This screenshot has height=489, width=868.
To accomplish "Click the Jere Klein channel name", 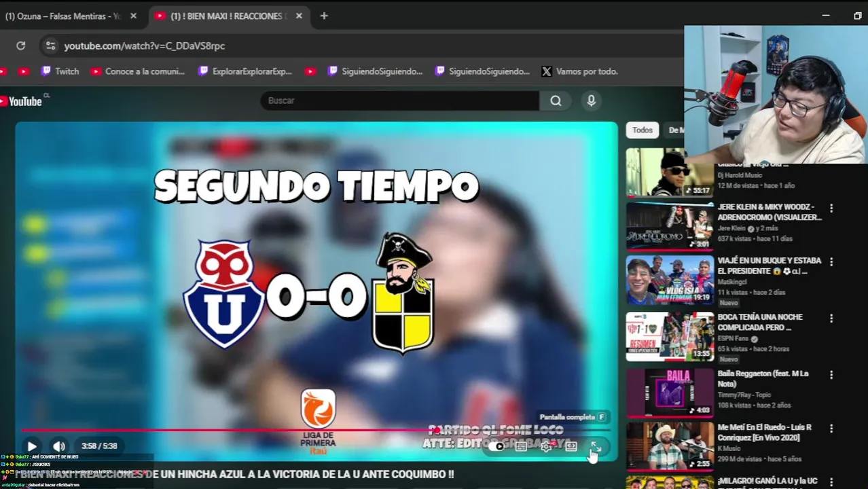I will (x=731, y=229).
